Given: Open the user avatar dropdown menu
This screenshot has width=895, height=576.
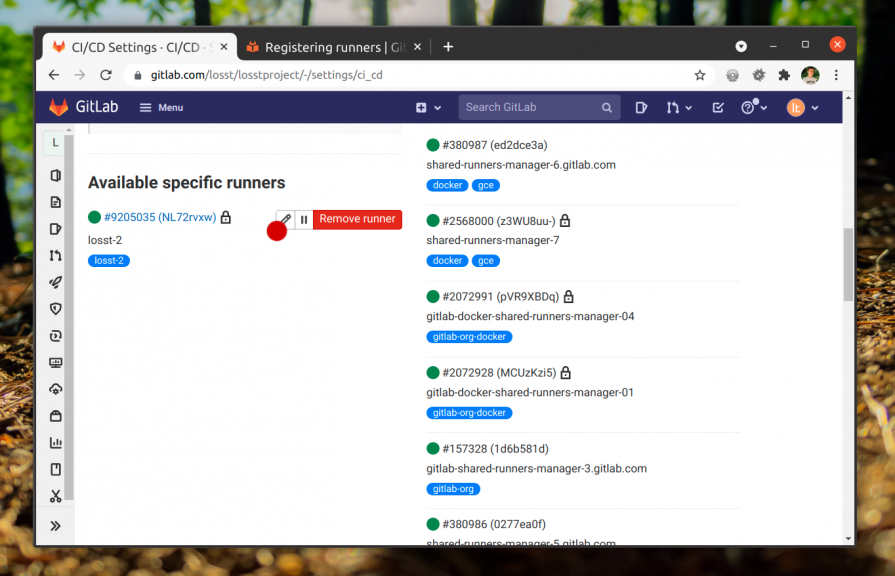Looking at the screenshot, I should [802, 108].
